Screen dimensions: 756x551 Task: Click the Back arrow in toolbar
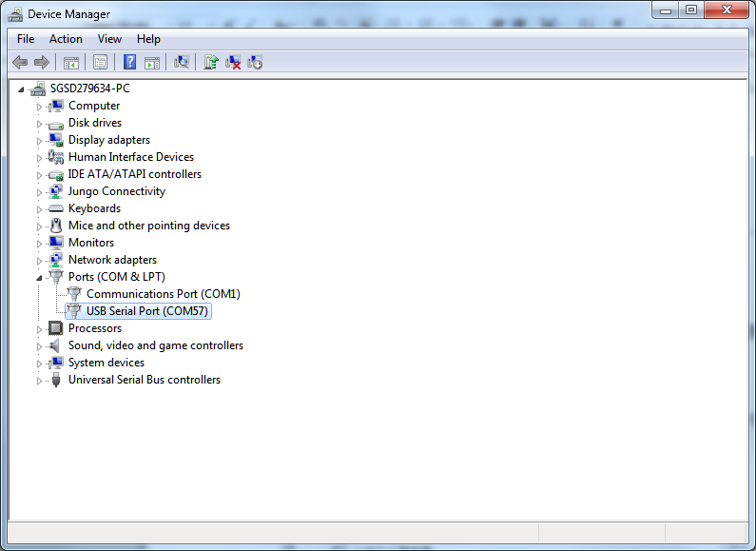point(19,63)
